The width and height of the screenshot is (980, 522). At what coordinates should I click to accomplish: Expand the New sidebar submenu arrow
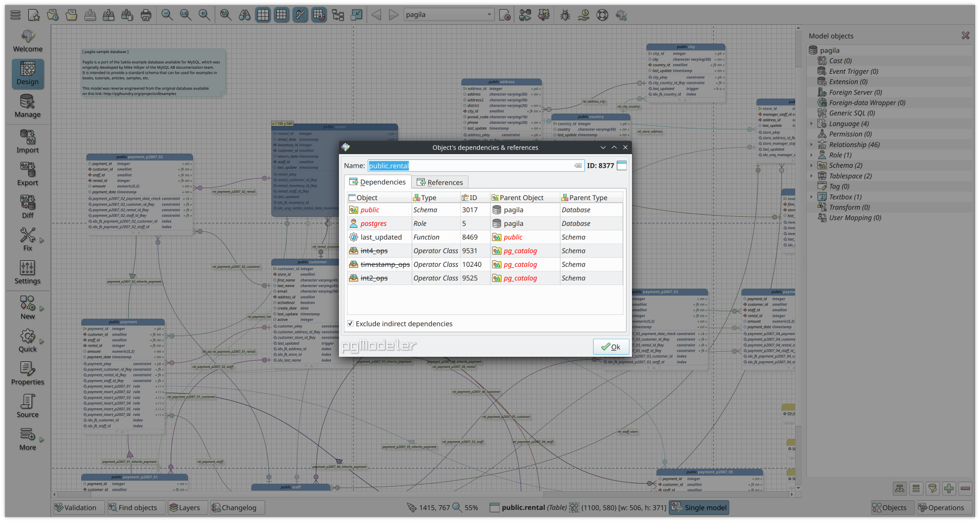coord(42,309)
